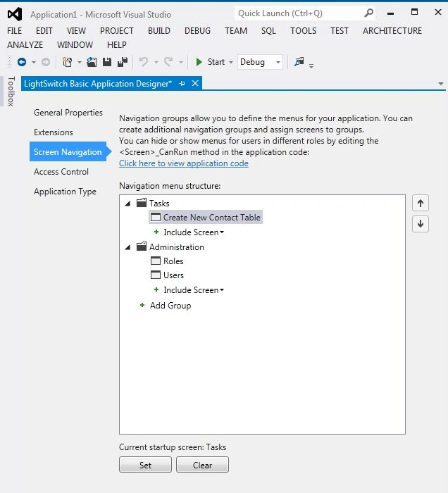Click the Tasks group folder icon
The width and height of the screenshot is (448, 493).
pos(142,203)
